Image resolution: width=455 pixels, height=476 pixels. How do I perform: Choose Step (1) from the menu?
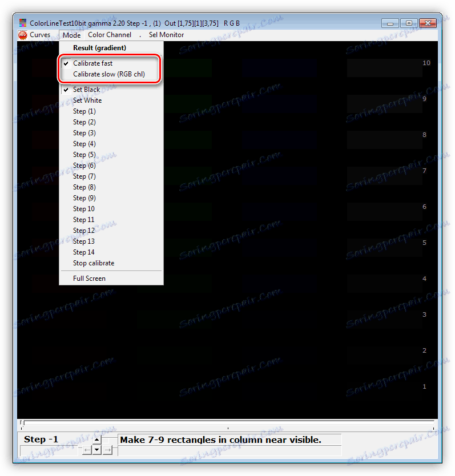[111, 111]
